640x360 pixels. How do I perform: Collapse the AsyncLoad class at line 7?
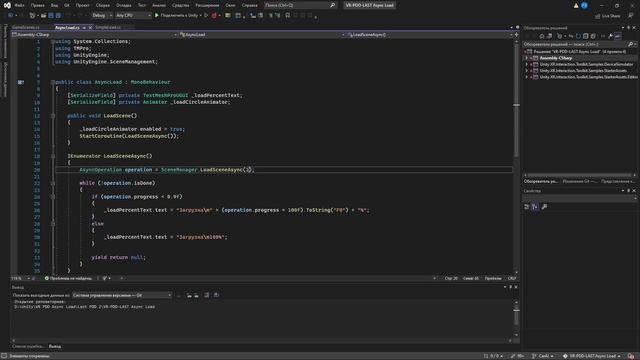tap(53, 82)
